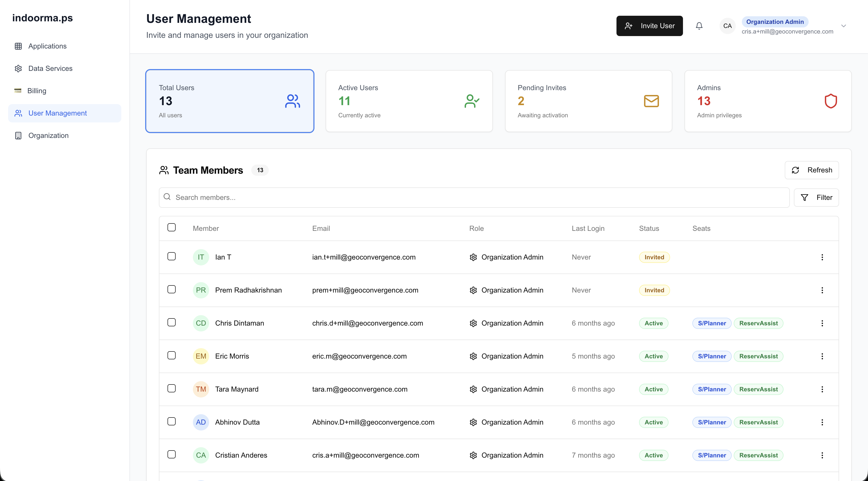
Task: Check the box for Ian T
Action: (172, 256)
